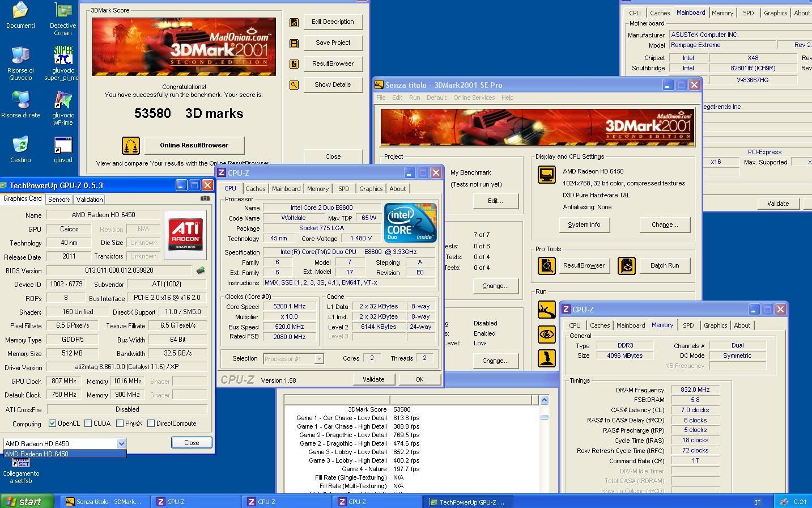Click the IT language indicator in taskbar
The image size is (812, 508).
click(x=757, y=502)
